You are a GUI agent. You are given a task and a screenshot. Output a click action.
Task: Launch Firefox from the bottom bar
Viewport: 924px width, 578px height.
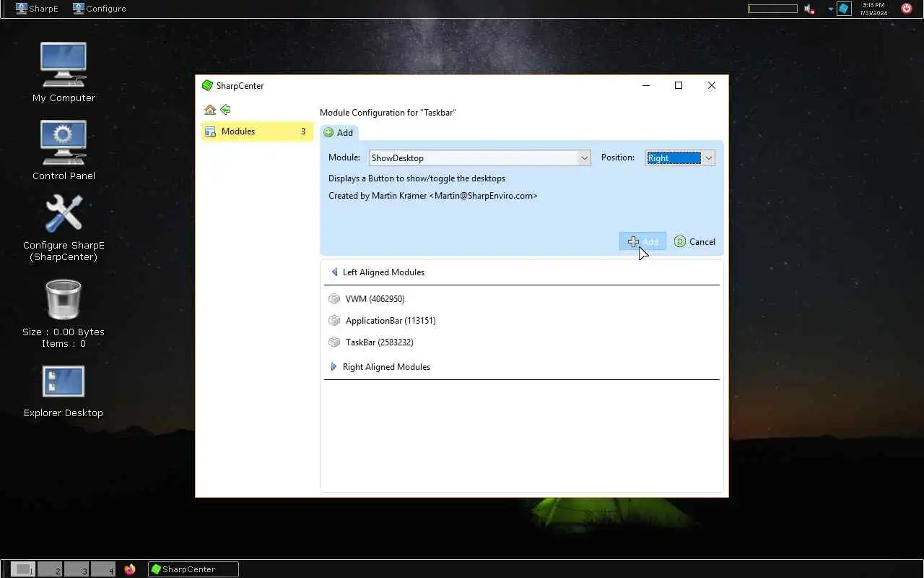point(130,569)
